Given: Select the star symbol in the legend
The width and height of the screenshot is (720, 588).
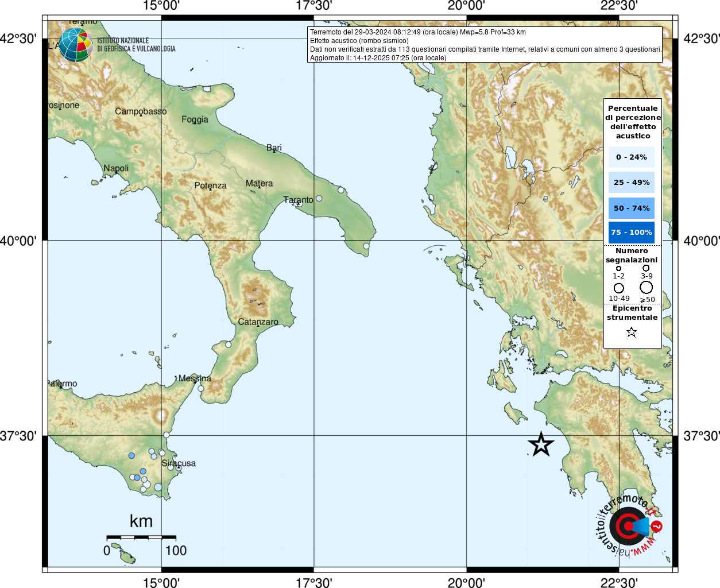Looking at the screenshot, I should [x=632, y=332].
